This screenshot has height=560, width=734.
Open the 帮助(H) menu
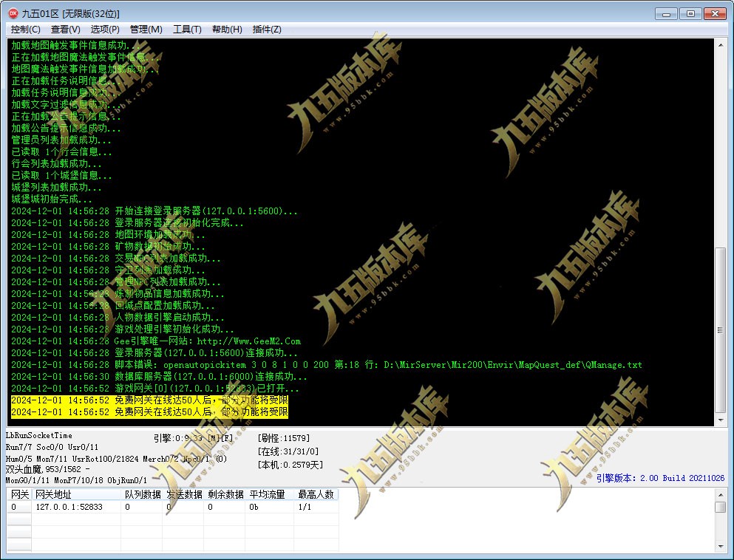(x=227, y=30)
